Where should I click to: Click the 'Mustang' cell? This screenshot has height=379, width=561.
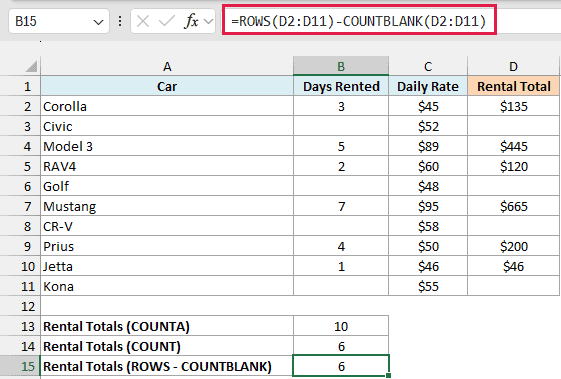click(167, 206)
